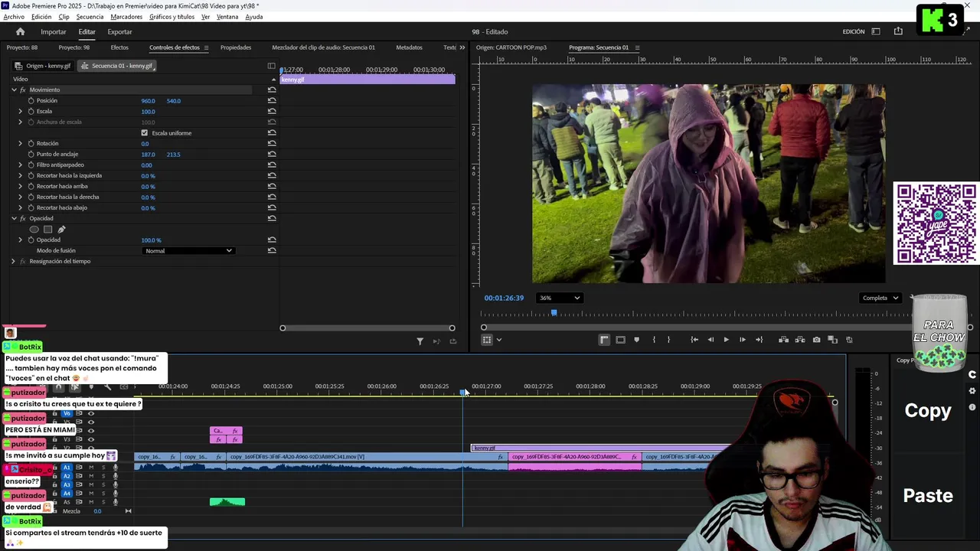This screenshot has height=551, width=980.
Task: Step back one frame in the Program monitor
Action: [710, 340]
